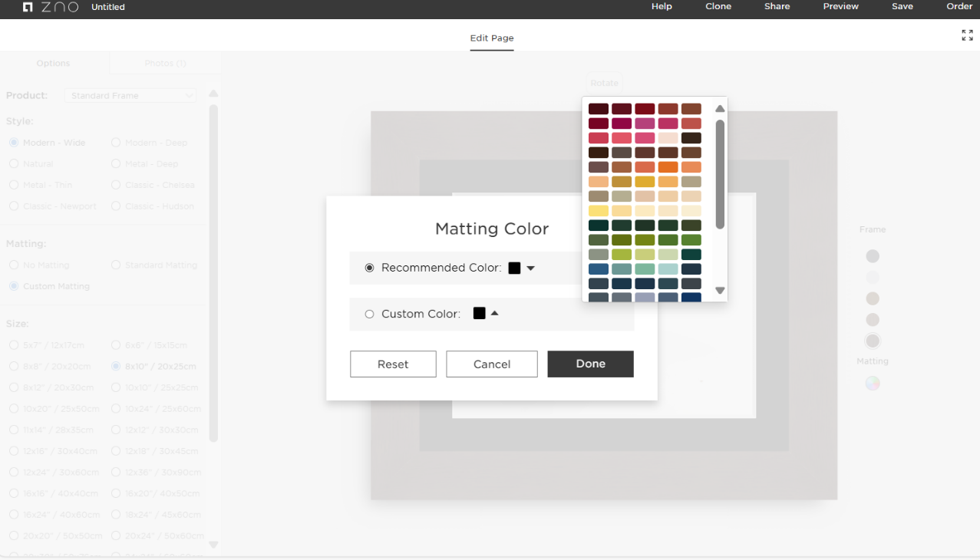The width and height of the screenshot is (980, 560).
Task: Click Share in the top bar
Action: 777,6
